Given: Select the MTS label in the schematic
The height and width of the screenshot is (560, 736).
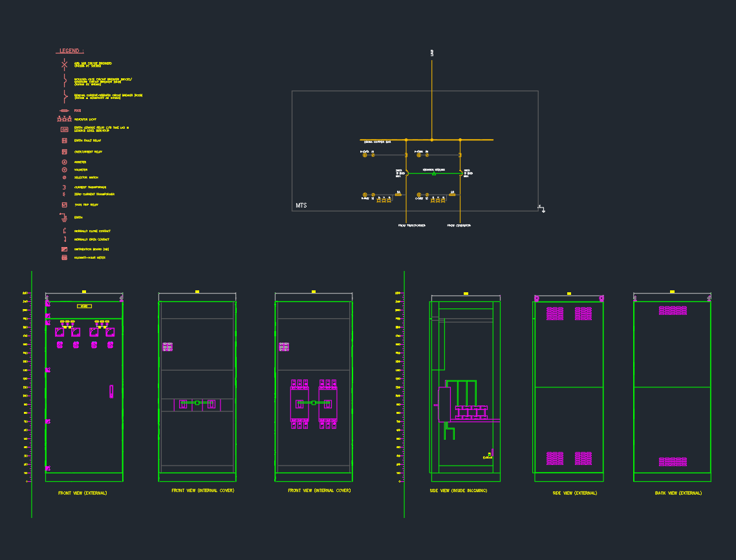Looking at the screenshot, I should click(x=301, y=206).
